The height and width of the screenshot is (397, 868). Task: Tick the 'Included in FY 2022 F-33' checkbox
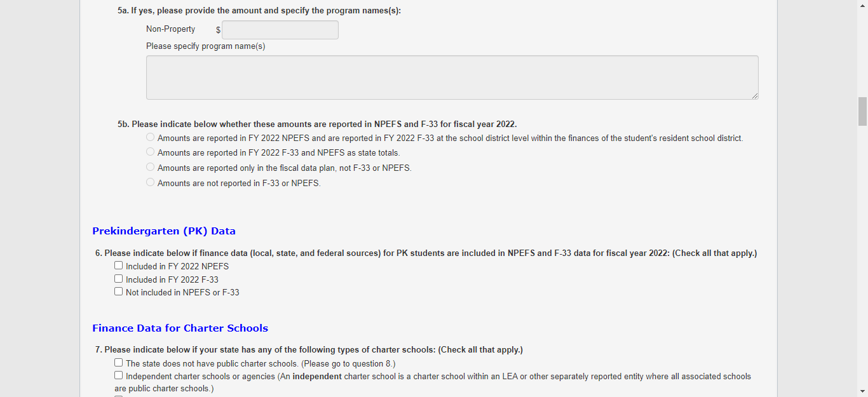click(119, 279)
